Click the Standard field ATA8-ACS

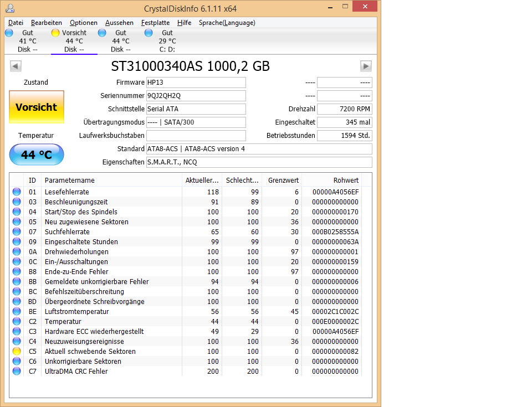[x=259, y=148]
